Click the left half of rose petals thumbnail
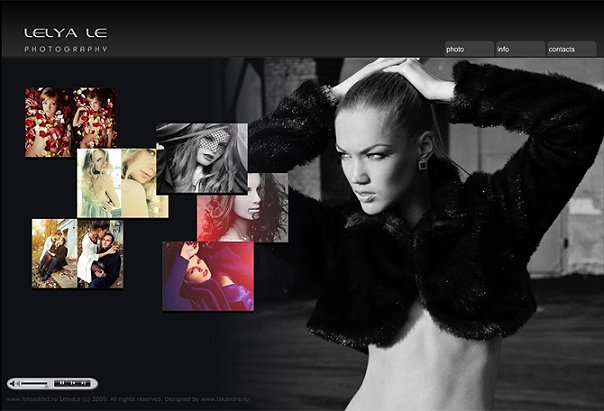The image size is (604, 411). 48,122
